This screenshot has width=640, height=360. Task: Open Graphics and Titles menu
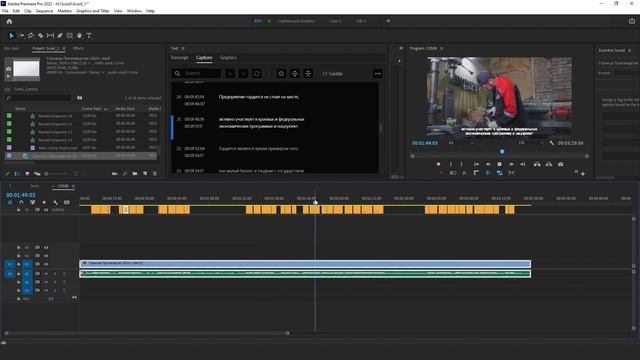[x=93, y=11]
